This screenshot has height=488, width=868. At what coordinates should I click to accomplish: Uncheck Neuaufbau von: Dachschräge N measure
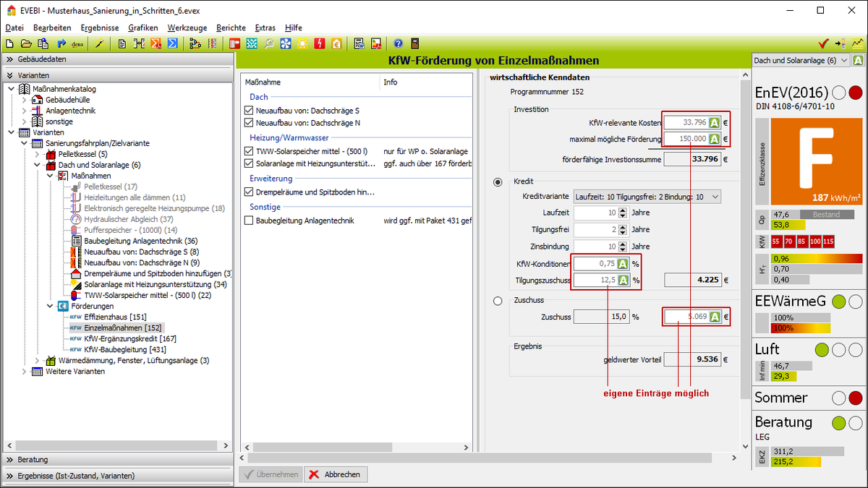[x=250, y=123]
